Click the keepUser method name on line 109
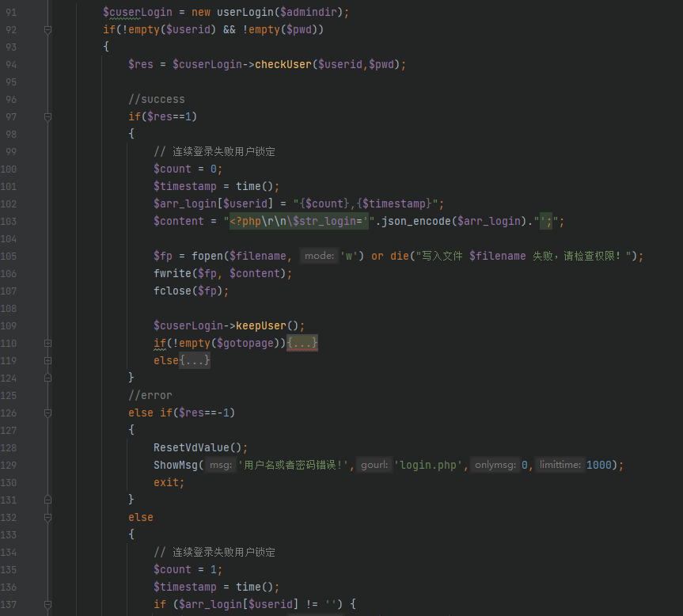Viewport: 683px width, 616px height. tap(262, 325)
